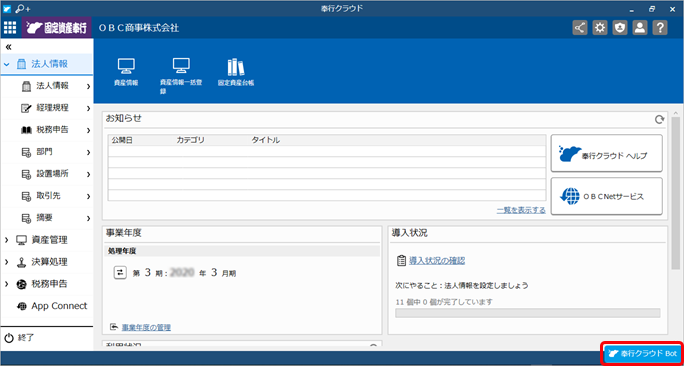Screen dimensions: 684x366
Task: Open settings gear icon in header
Action: pos(600,28)
